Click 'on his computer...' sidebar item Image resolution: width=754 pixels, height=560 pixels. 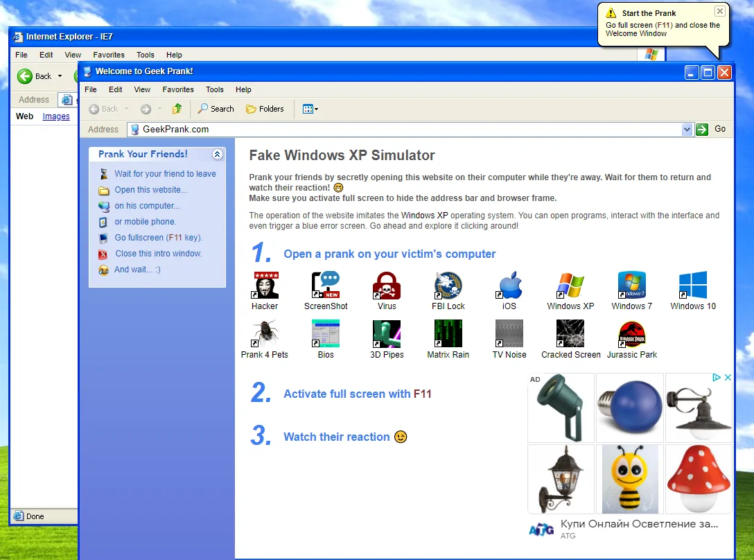(147, 205)
